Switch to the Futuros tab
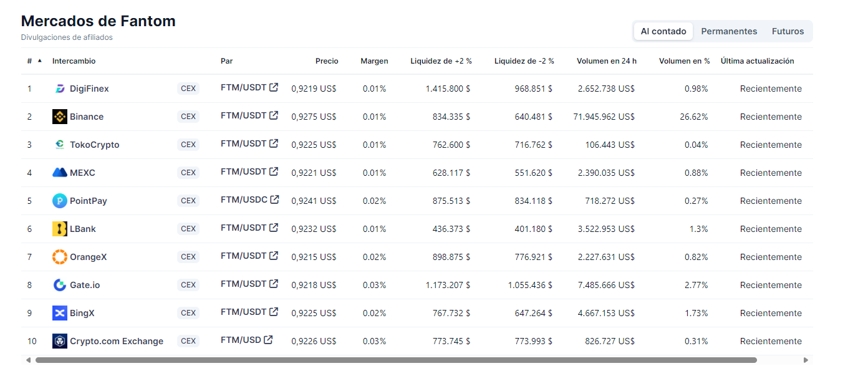 pyautogui.click(x=788, y=31)
